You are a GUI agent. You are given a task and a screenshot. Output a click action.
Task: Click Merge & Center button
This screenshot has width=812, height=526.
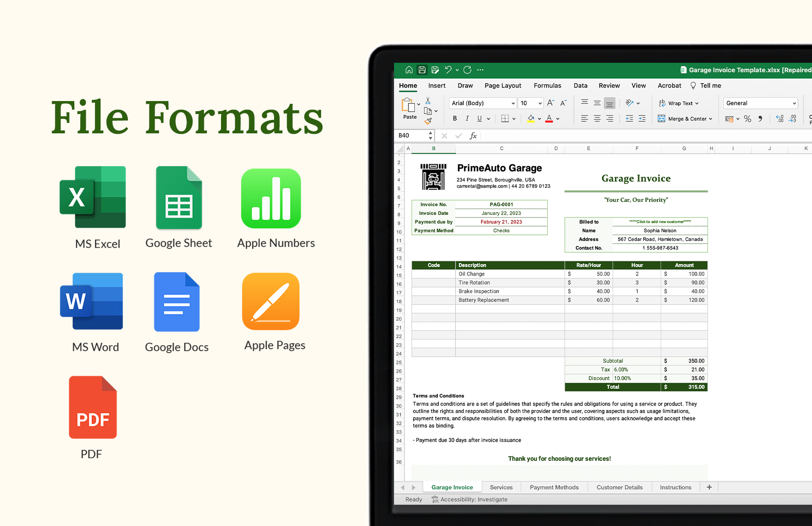point(683,119)
